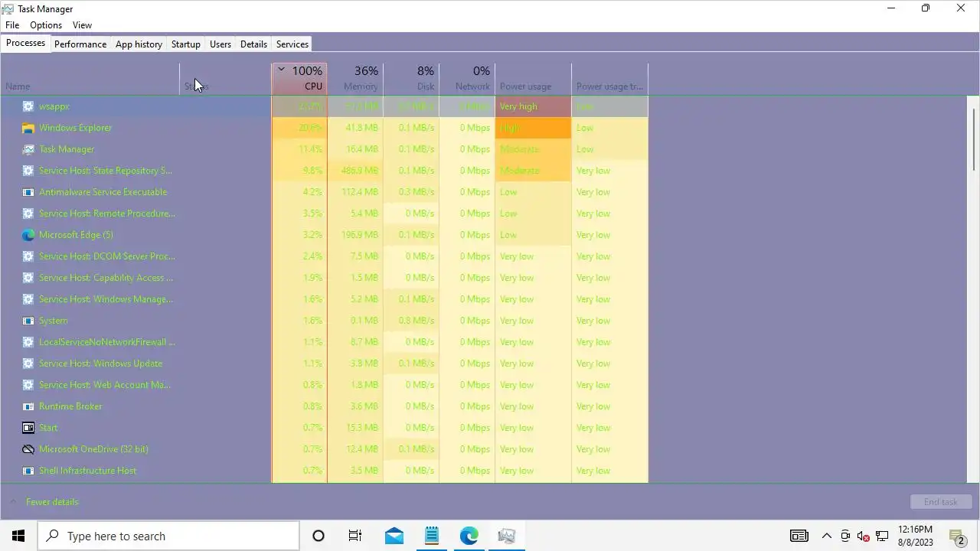This screenshot has width=980, height=551.
Task: Switch to the Details tab
Action: click(253, 44)
